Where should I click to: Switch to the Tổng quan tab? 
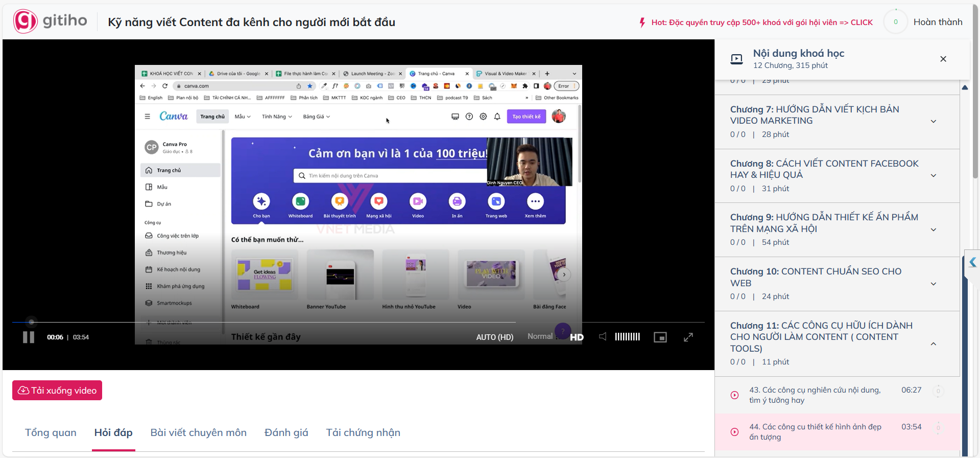pos(51,432)
